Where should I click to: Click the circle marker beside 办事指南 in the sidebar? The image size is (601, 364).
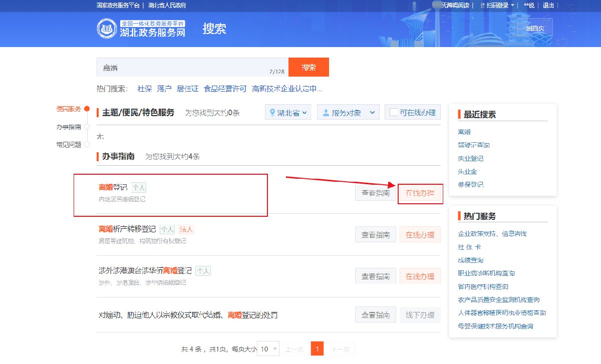click(x=87, y=127)
